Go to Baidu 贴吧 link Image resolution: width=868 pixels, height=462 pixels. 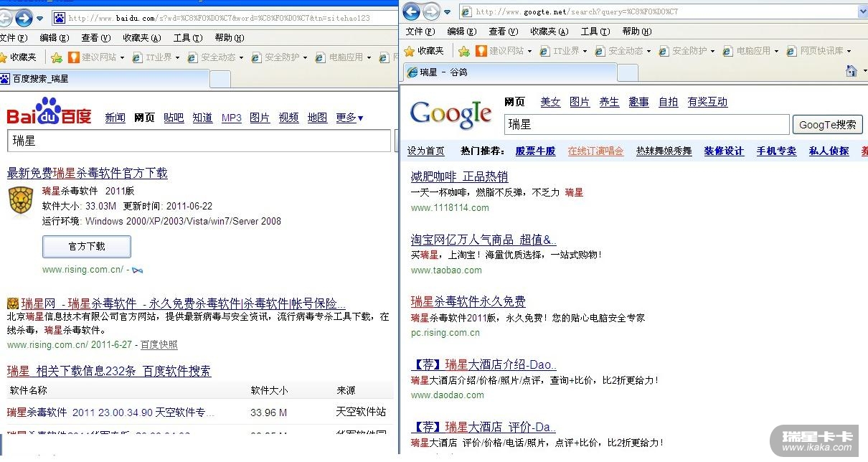click(174, 118)
